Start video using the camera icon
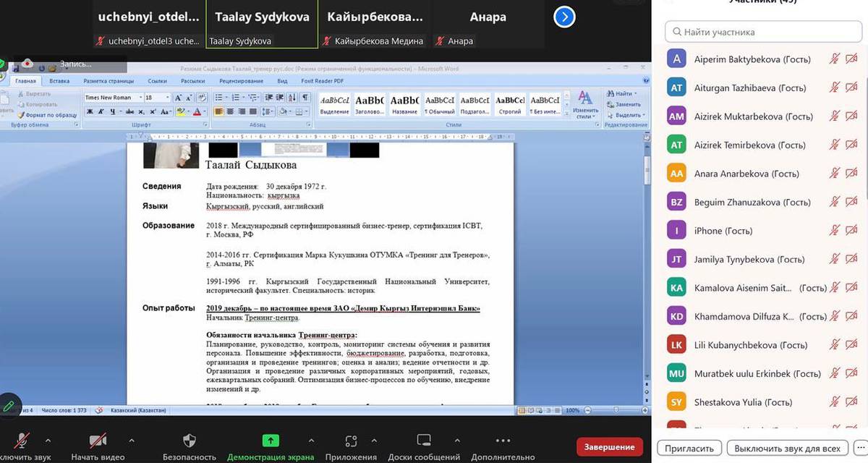 [x=98, y=441]
